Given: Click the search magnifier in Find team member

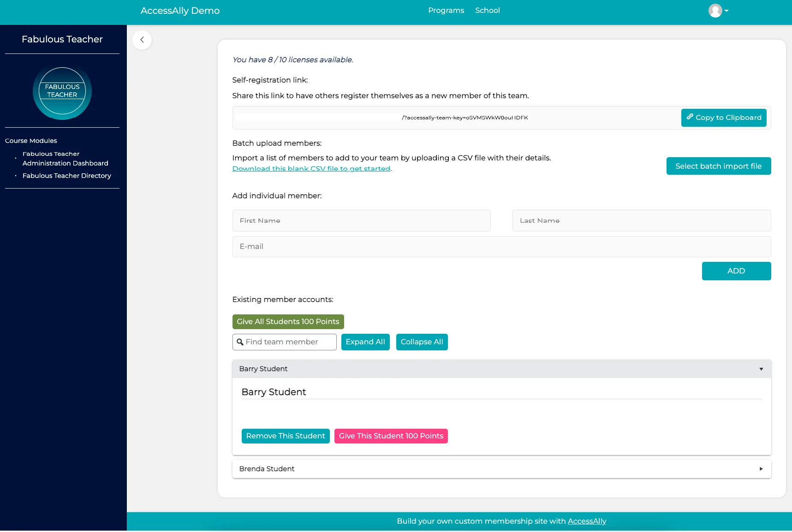Looking at the screenshot, I should (x=240, y=342).
